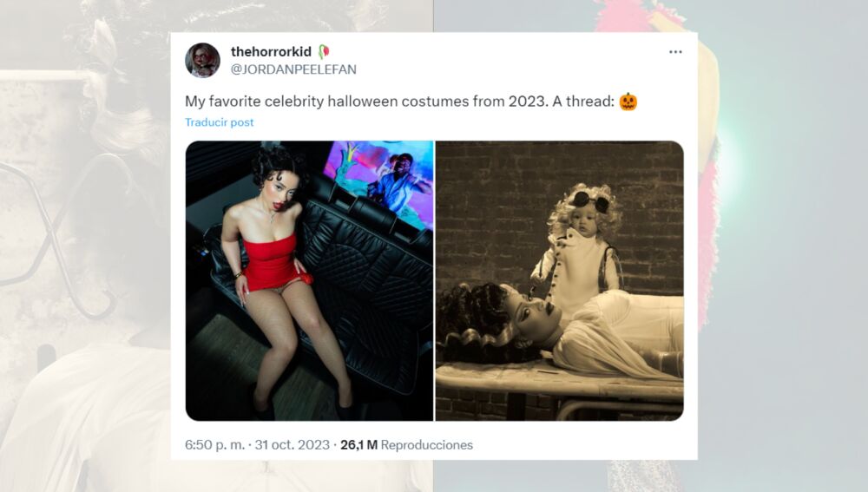
Task: Click the 6:50 p. m. timestamp
Action: (214, 445)
